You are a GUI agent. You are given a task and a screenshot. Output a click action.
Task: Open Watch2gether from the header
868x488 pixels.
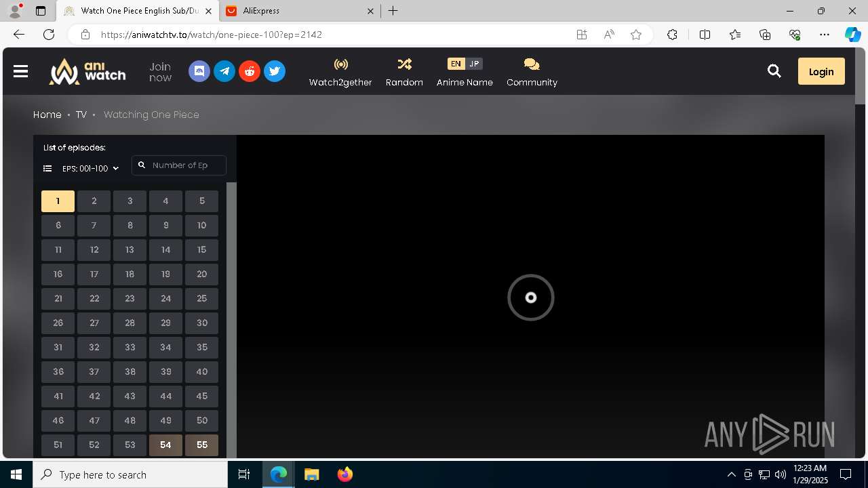340,73
